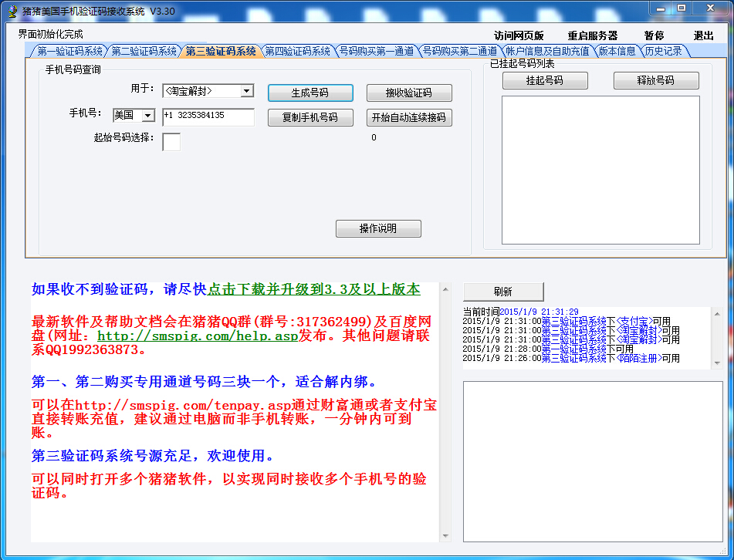Switch to the 第四验证码系统 tab
This screenshot has height=560, width=734.
[x=297, y=51]
